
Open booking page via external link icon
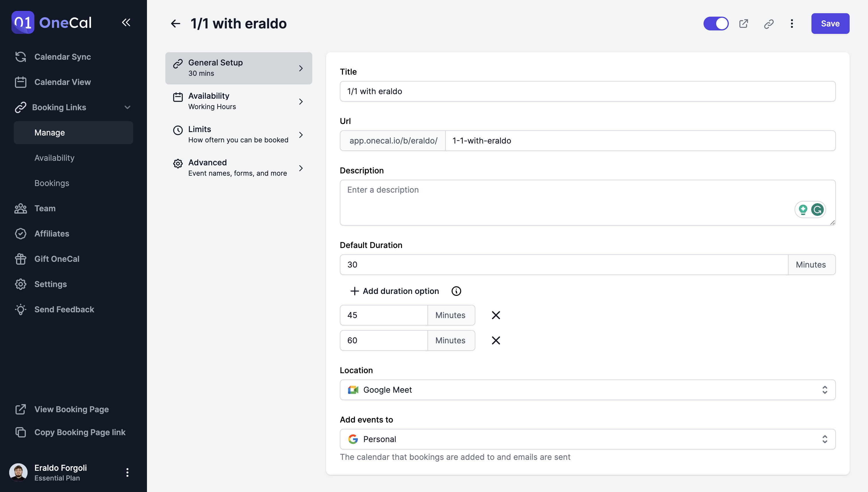[744, 23]
